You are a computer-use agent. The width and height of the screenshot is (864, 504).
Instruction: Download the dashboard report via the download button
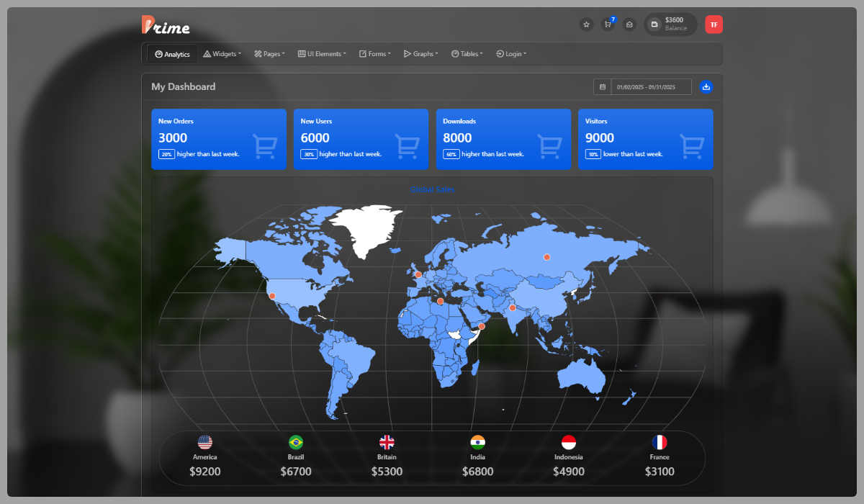pos(706,86)
